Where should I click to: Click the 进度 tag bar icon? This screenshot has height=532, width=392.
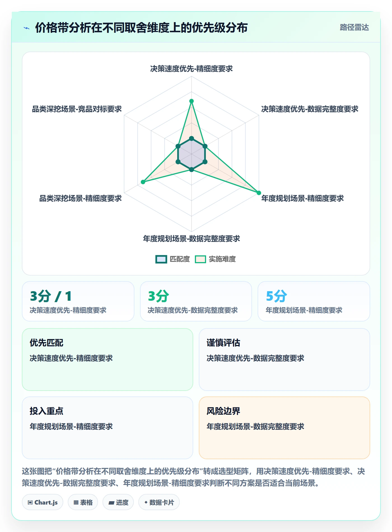coord(111,503)
